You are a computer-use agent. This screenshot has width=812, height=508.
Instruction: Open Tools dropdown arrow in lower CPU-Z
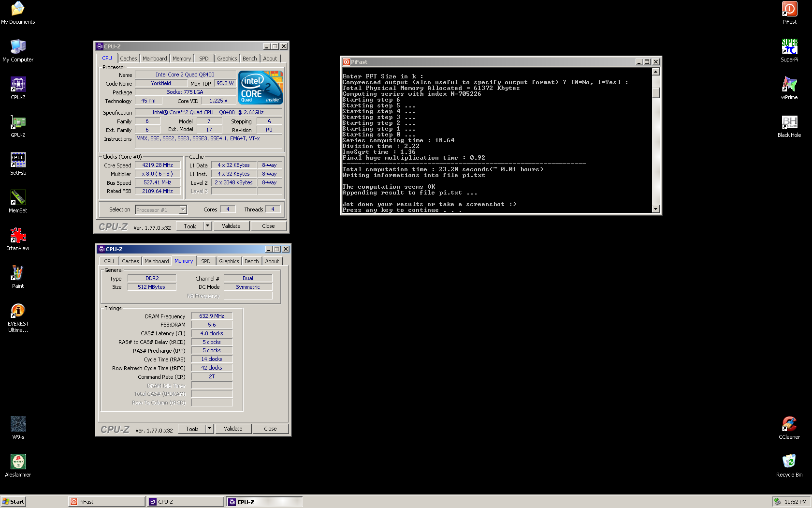(x=210, y=429)
